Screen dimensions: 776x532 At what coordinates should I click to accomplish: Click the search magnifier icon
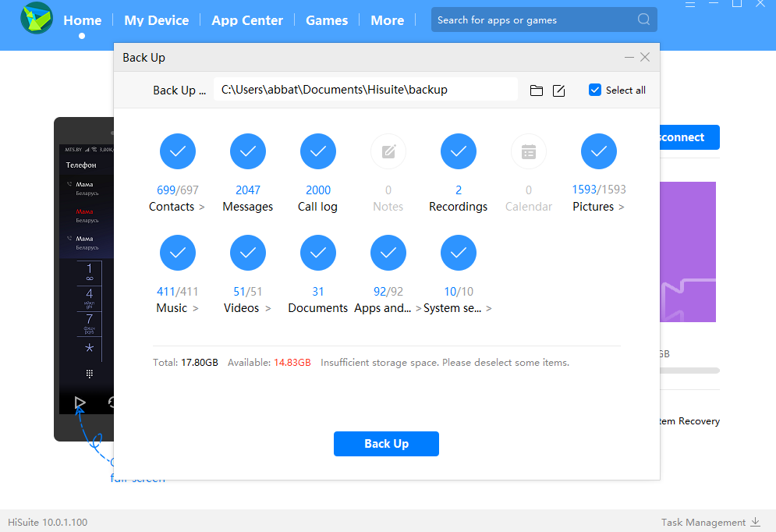643,20
